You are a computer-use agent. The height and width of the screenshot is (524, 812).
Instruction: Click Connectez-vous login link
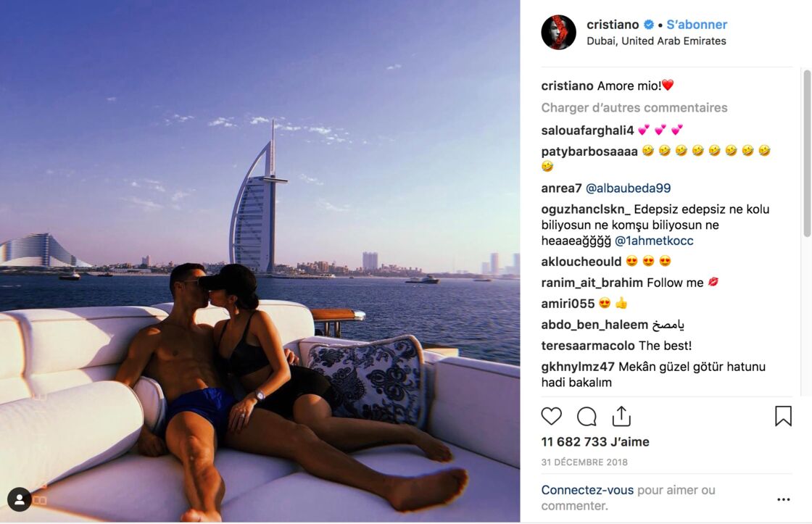(587, 490)
